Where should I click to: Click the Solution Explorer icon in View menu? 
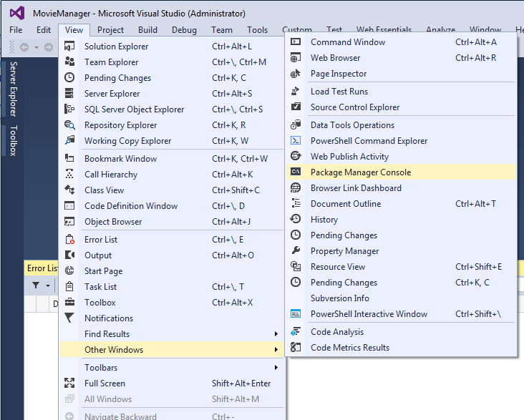click(69, 47)
